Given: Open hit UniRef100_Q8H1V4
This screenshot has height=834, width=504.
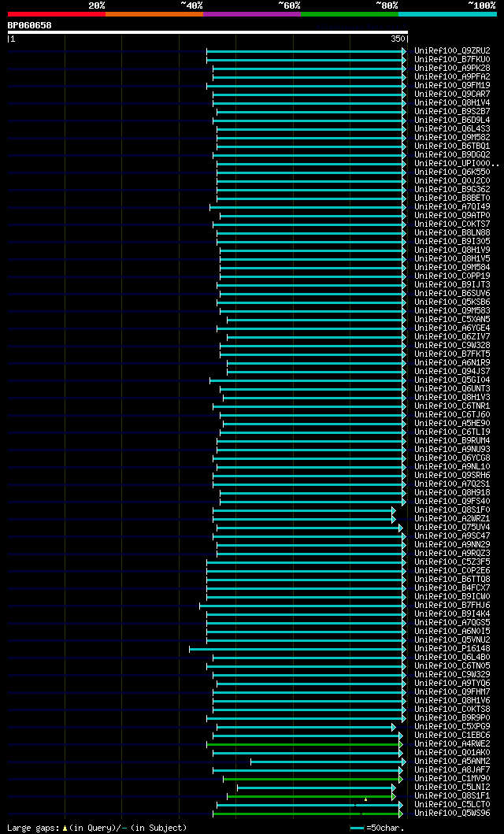Looking at the screenshot, I should click(453, 102).
